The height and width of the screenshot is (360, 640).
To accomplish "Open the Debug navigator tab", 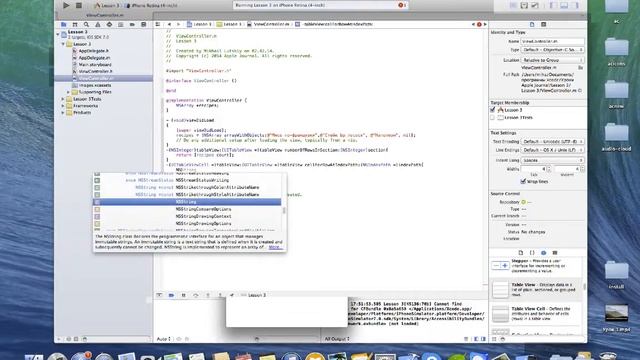I will click(121, 24).
